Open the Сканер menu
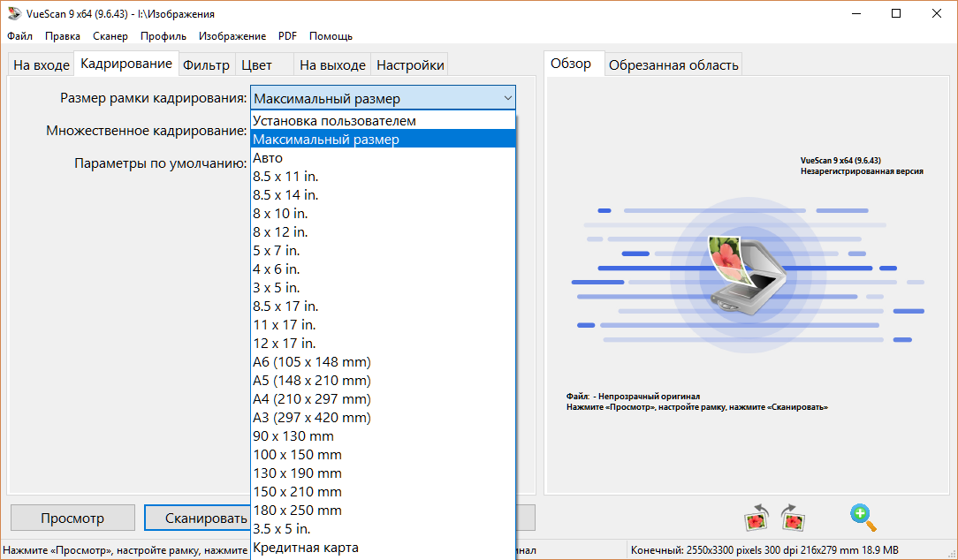The image size is (958, 560). 110,36
